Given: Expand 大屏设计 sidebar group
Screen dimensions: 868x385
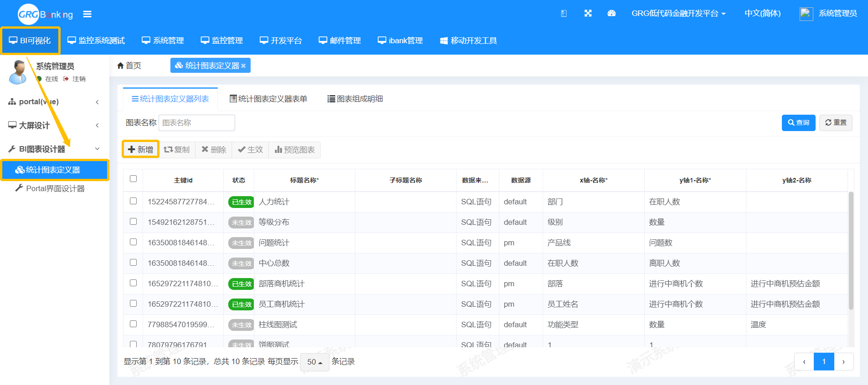Looking at the screenshot, I should click(x=54, y=125).
